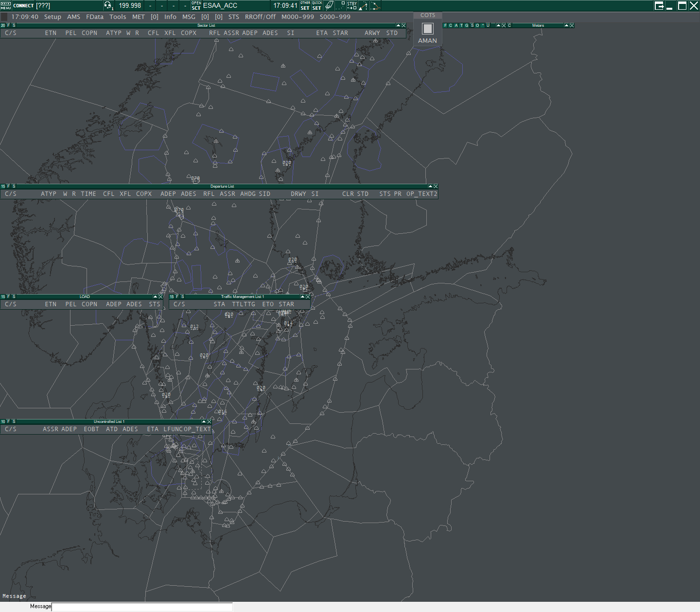Collapse the FCATGSO filter bar
This screenshot has height=612, width=700.
click(x=498, y=25)
